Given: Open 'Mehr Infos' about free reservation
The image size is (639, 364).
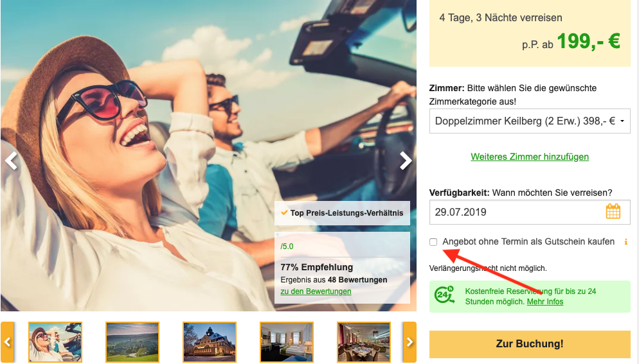Looking at the screenshot, I should pyautogui.click(x=544, y=301).
